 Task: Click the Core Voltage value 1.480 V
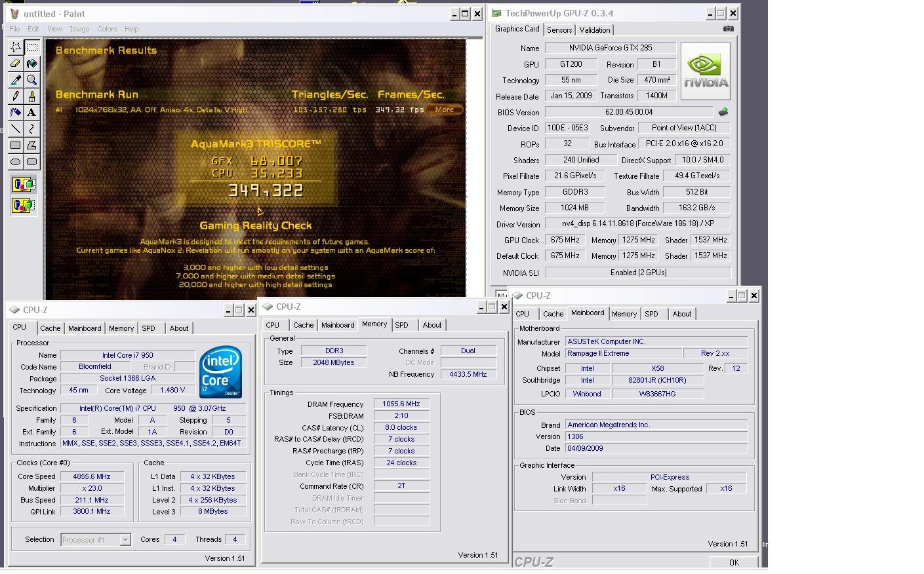click(172, 390)
